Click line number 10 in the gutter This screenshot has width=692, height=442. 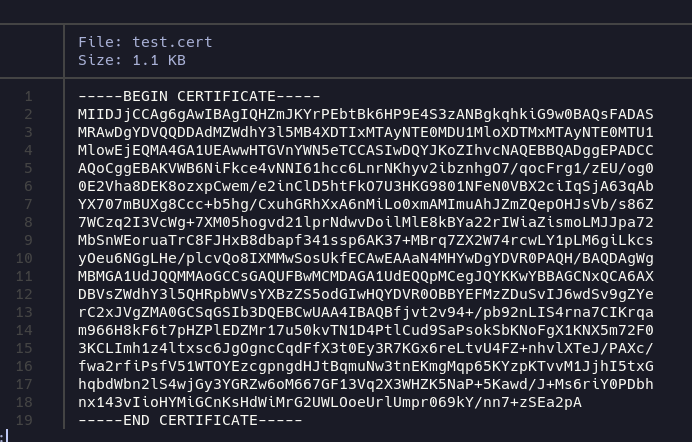[25, 258]
